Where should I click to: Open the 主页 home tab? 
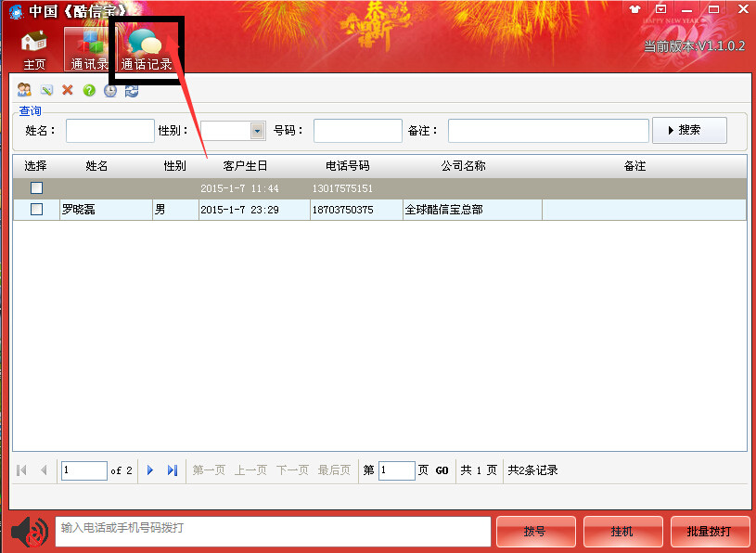[x=33, y=50]
